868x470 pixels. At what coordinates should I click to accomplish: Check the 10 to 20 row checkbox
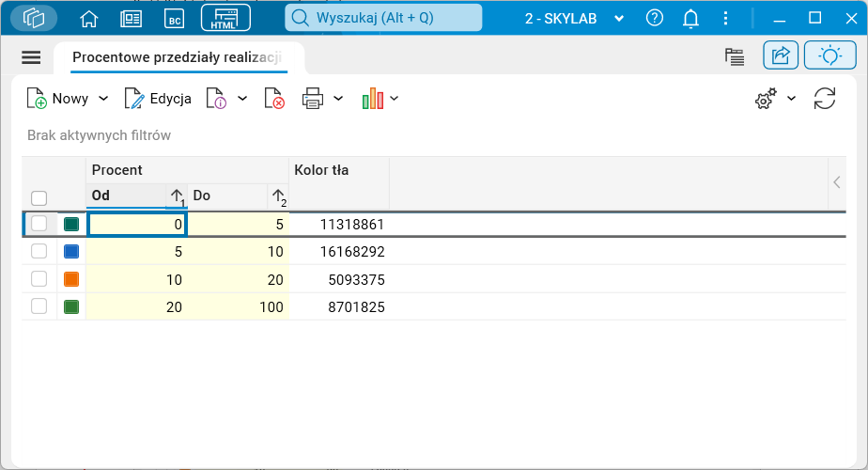click(39, 279)
